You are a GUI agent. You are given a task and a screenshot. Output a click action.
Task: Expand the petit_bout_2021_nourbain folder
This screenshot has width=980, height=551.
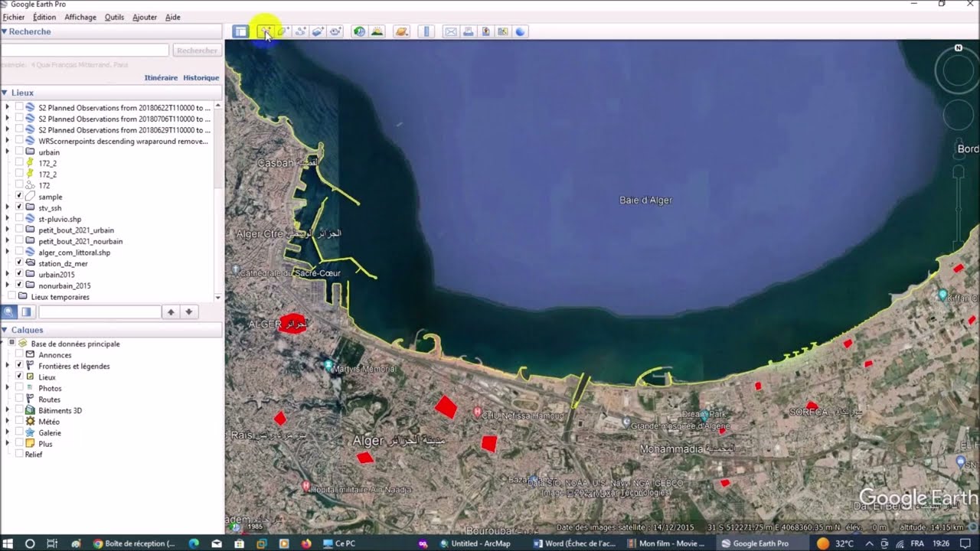(x=8, y=241)
